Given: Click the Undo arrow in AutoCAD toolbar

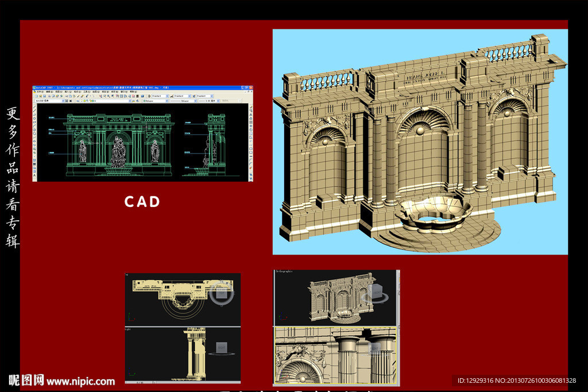Looking at the screenshot, I should coord(87,96).
